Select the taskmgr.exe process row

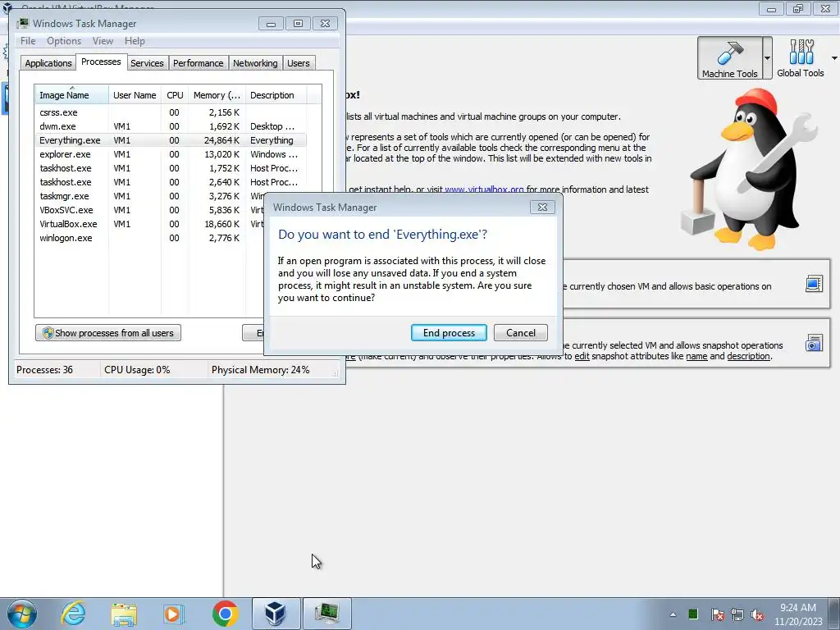click(x=149, y=196)
